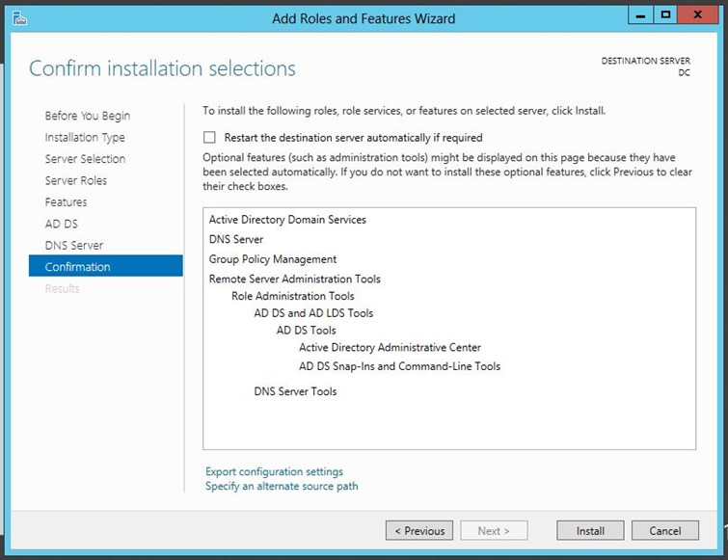Enable restart destination server automatically checkbox

[209, 137]
